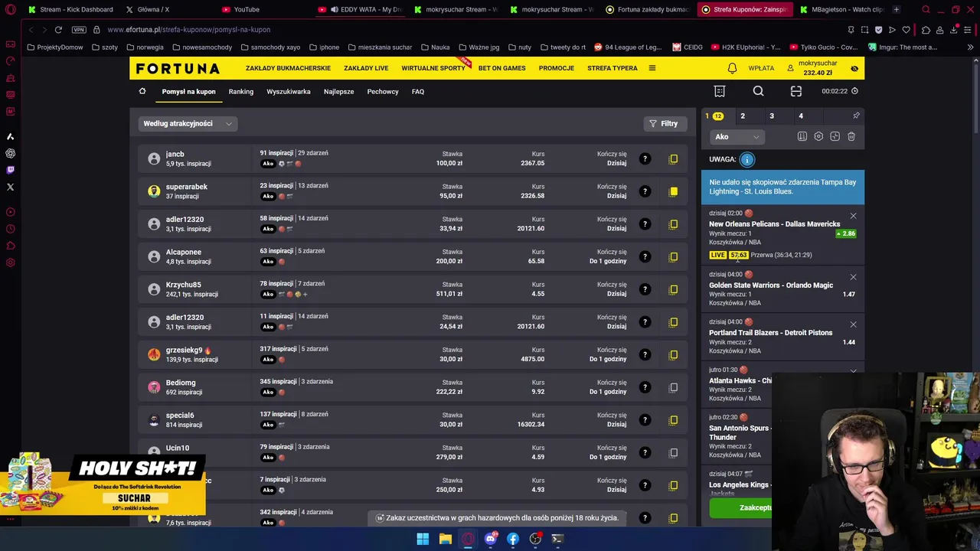Open the 'Ako' bet type dropdown
This screenshot has height=551, width=980.
pos(737,137)
